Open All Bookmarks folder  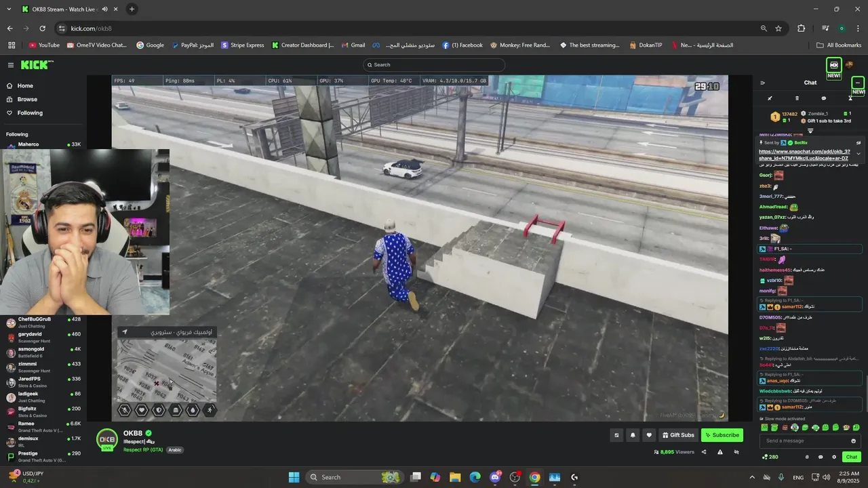(839, 45)
